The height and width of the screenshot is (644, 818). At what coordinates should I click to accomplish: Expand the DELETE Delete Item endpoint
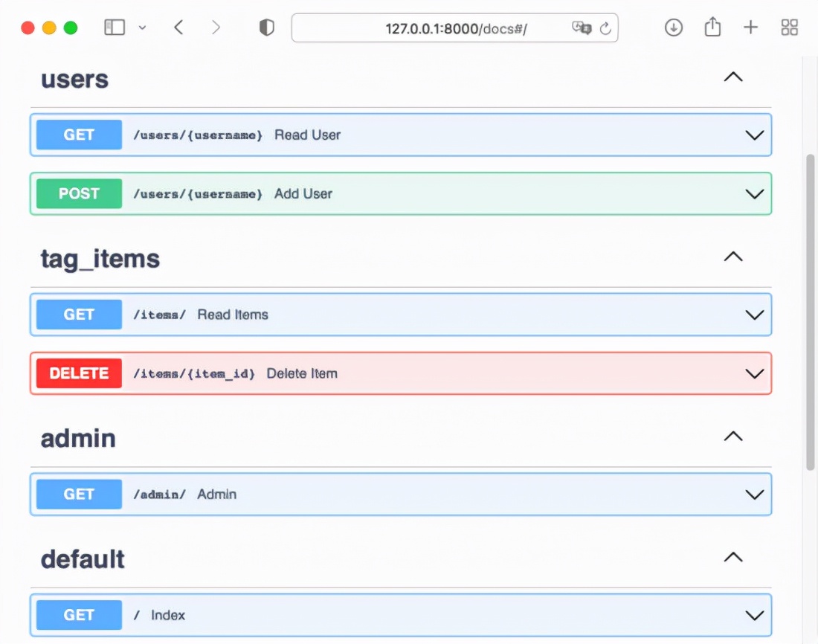[x=754, y=373]
